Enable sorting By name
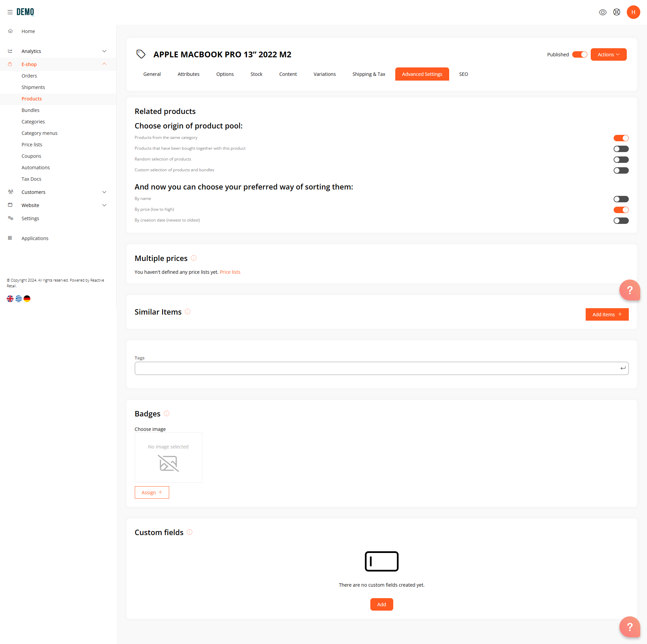 tap(621, 199)
